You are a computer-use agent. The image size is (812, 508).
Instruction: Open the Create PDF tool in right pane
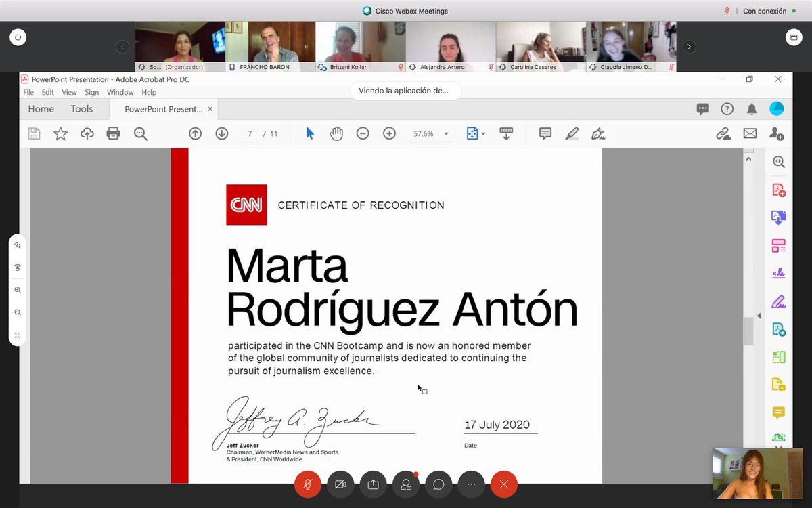coord(779,190)
